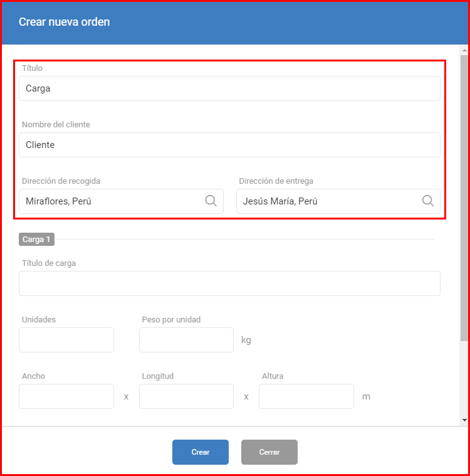Click the Dirección de entrega input
The image size is (470, 476).
click(x=338, y=201)
